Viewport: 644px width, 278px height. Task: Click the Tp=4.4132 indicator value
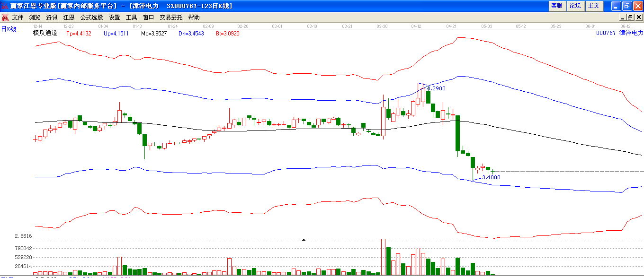coord(80,34)
